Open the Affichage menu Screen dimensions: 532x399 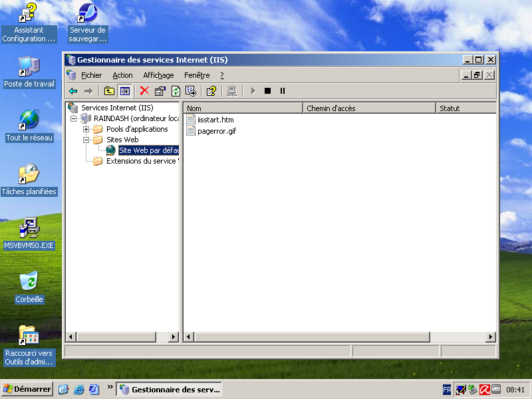point(158,75)
